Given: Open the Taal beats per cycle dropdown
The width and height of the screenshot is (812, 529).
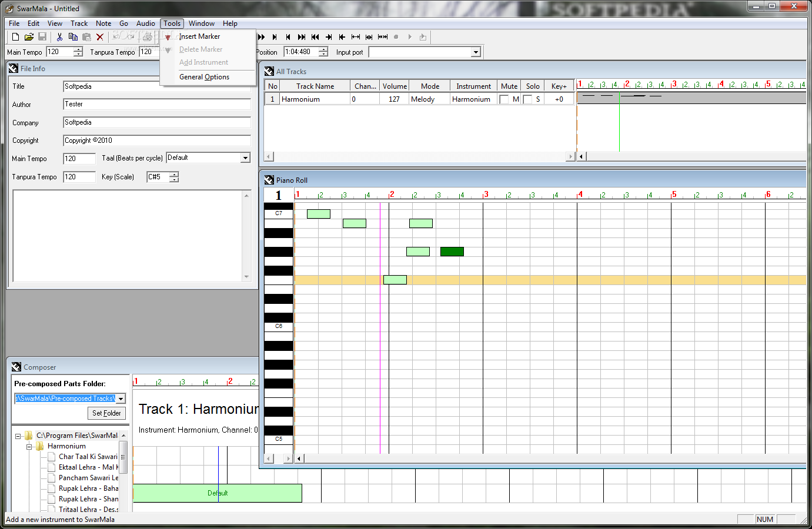Looking at the screenshot, I should click(245, 158).
